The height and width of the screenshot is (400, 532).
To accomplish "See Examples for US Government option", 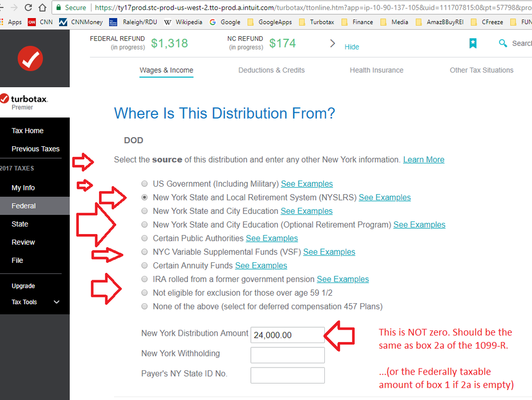I will pyautogui.click(x=307, y=184).
